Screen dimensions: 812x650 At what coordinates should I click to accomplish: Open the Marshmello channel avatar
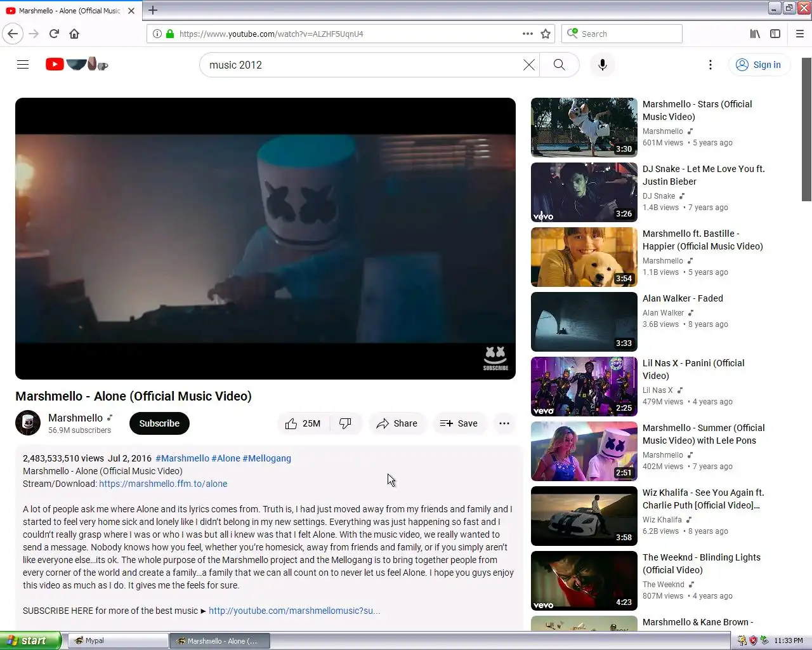(28, 423)
